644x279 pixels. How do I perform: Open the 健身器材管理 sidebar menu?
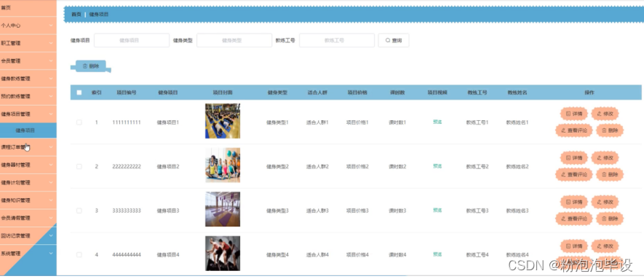click(28, 165)
